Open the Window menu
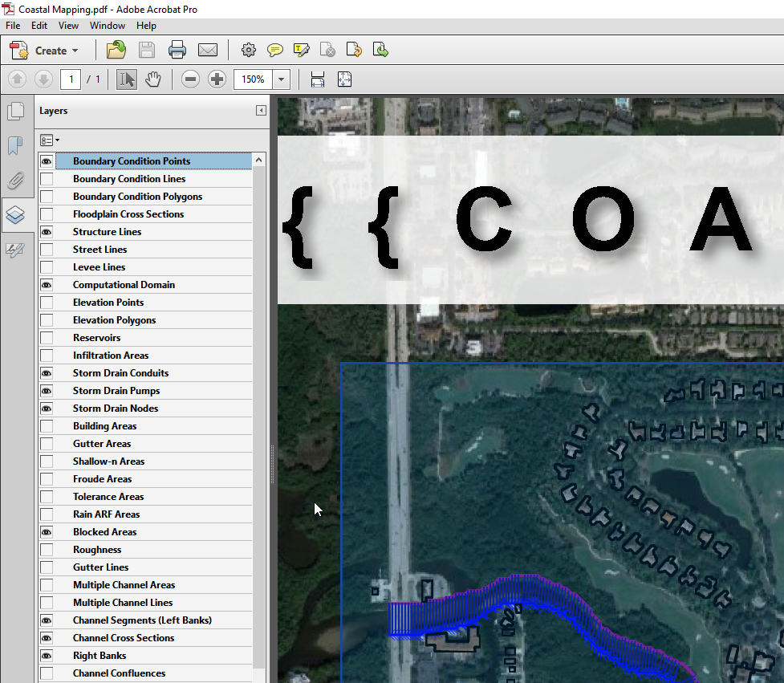Screen dimensions: 784x683 (x=107, y=26)
